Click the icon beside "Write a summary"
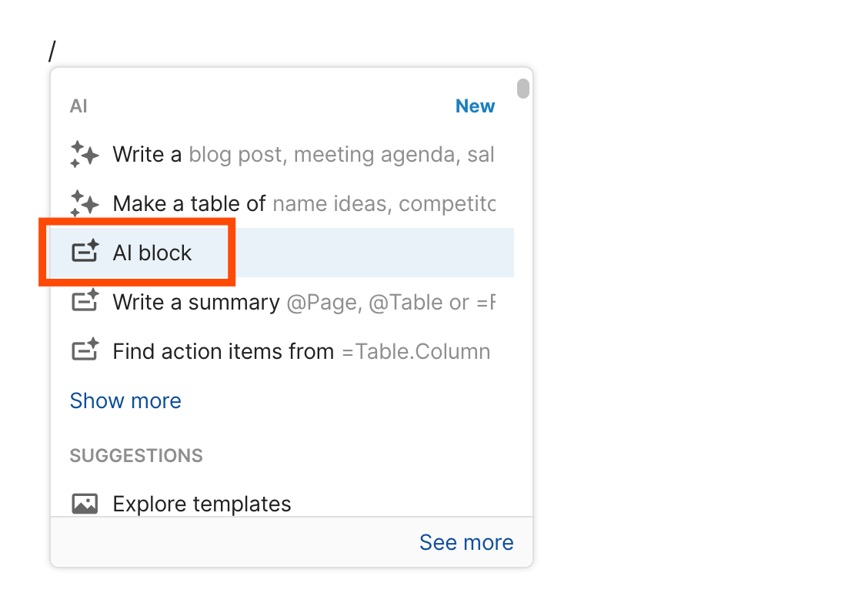The width and height of the screenshot is (868, 593). 85,302
